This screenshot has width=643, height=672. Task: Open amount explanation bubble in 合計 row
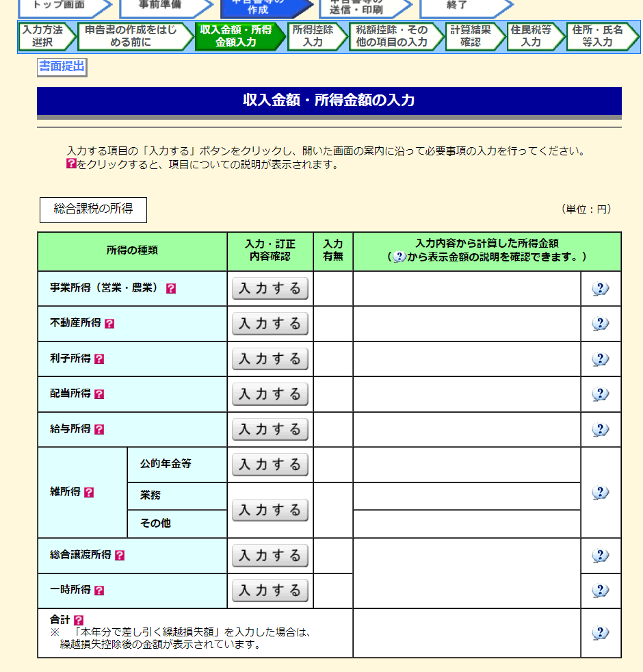(x=601, y=633)
